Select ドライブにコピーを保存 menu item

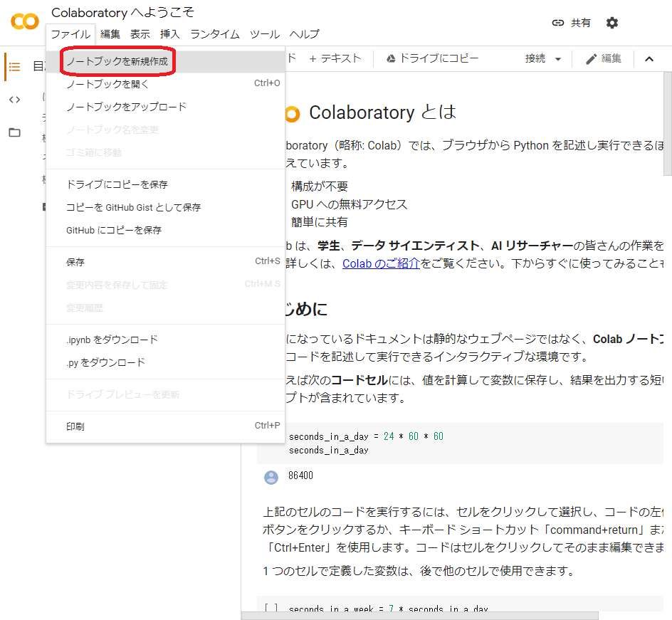point(165,184)
